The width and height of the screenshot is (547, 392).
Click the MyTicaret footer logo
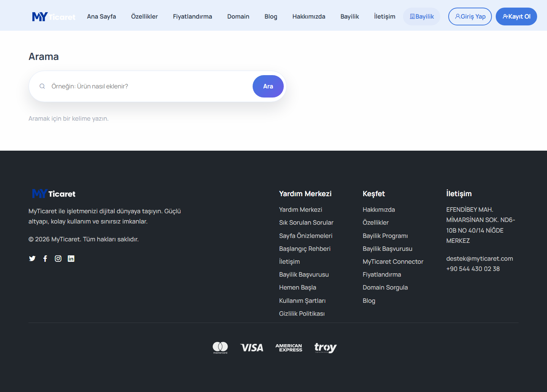54,194
